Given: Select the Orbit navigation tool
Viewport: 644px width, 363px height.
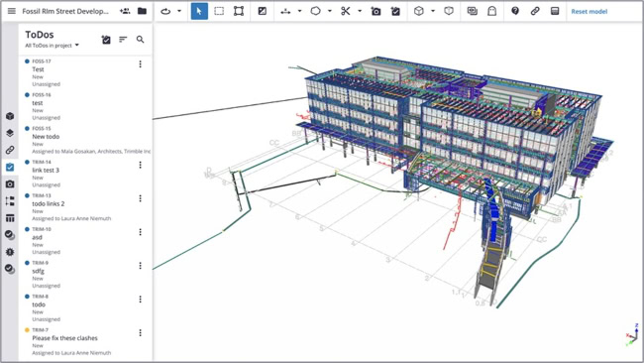Looking at the screenshot, I should 165,11.
